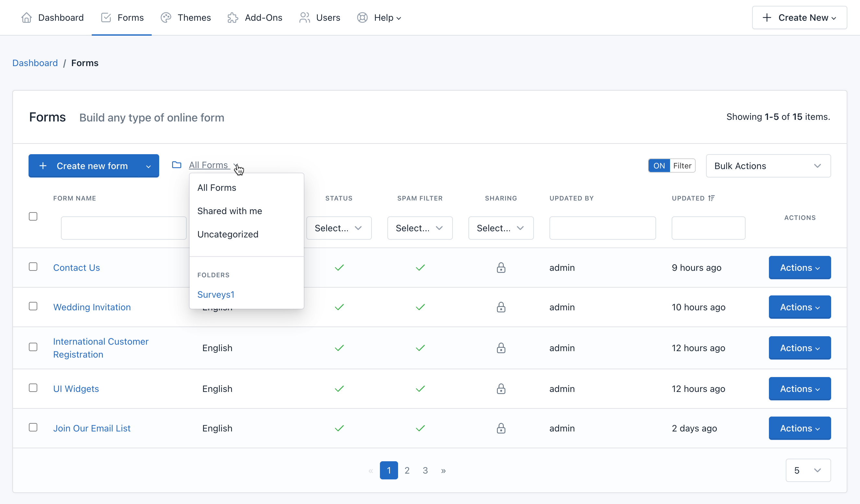Image resolution: width=860 pixels, height=504 pixels.
Task: Click the folder icon beside All Forms
Action: click(x=177, y=165)
